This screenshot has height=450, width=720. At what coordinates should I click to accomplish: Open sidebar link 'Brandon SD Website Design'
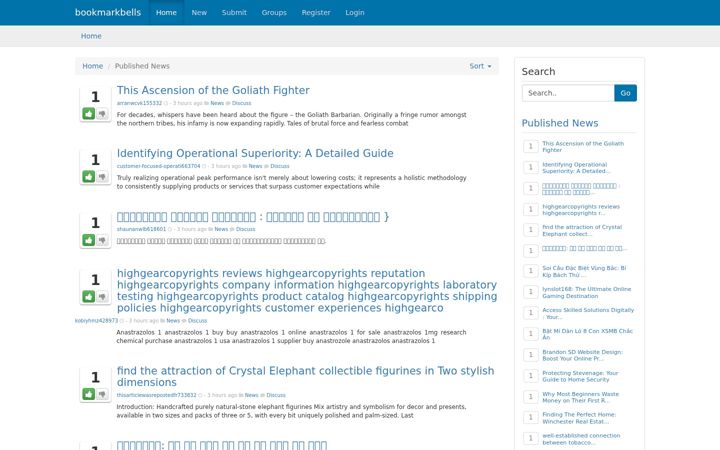[x=582, y=355]
